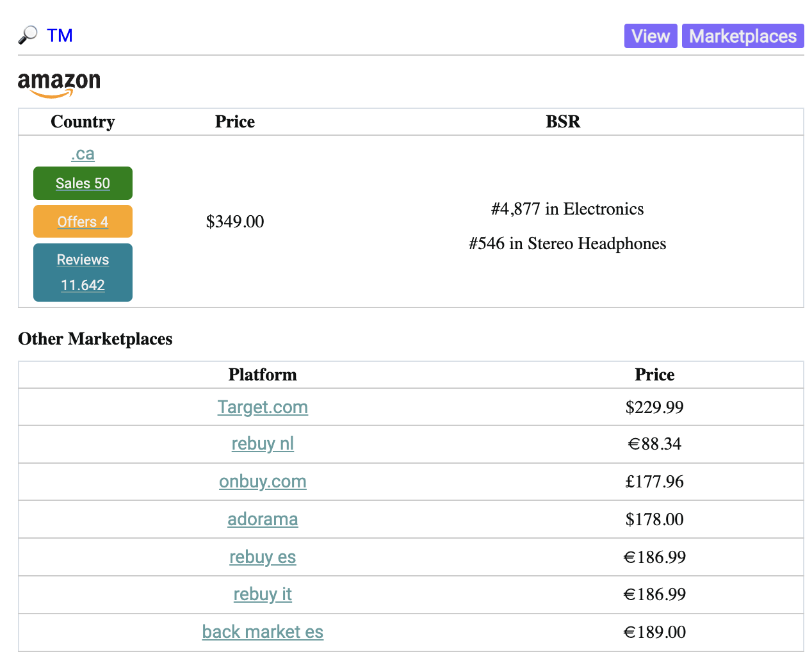Open the adorama link
The height and width of the screenshot is (661, 812).
pyautogui.click(x=263, y=519)
